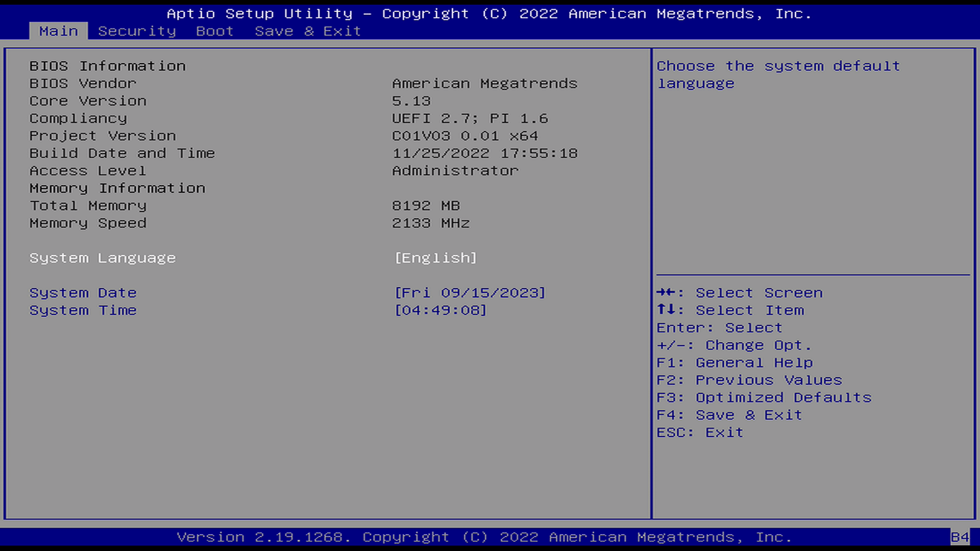Open the Boot tab

click(x=215, y=31)
